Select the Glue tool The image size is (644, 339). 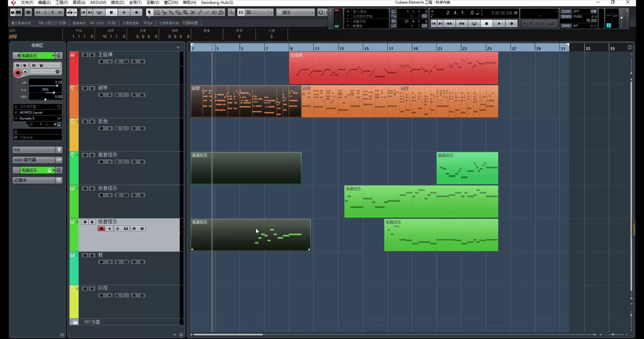(x=171, y=12)
